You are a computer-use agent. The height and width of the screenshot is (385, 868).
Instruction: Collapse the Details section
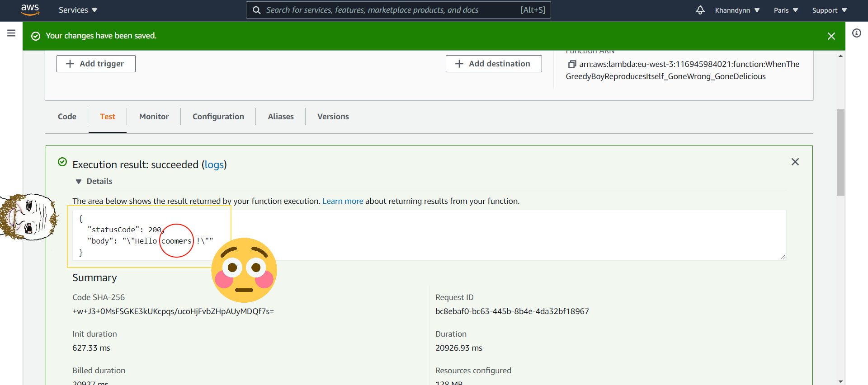point(94,181)
